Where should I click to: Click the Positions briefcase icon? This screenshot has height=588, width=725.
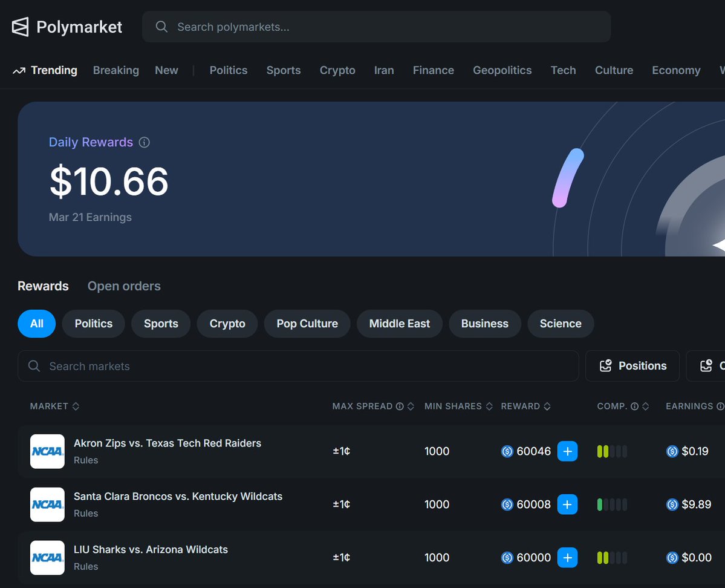click(x=606, y=365)
